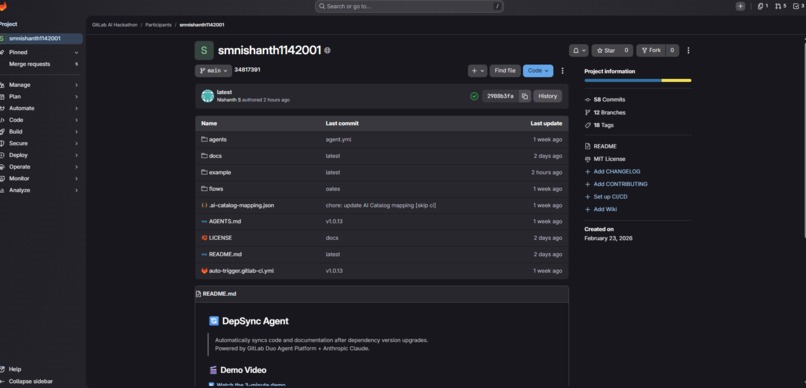Viewport: 806px width, 388px height.
Task: Click the Search or go to field
Action: (x=409, y=6)
